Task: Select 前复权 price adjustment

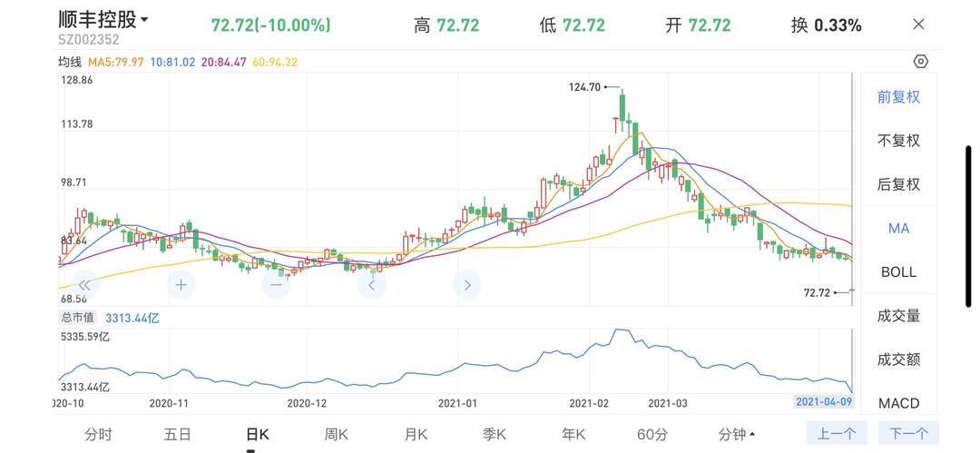Action: [x=898, y=97]
